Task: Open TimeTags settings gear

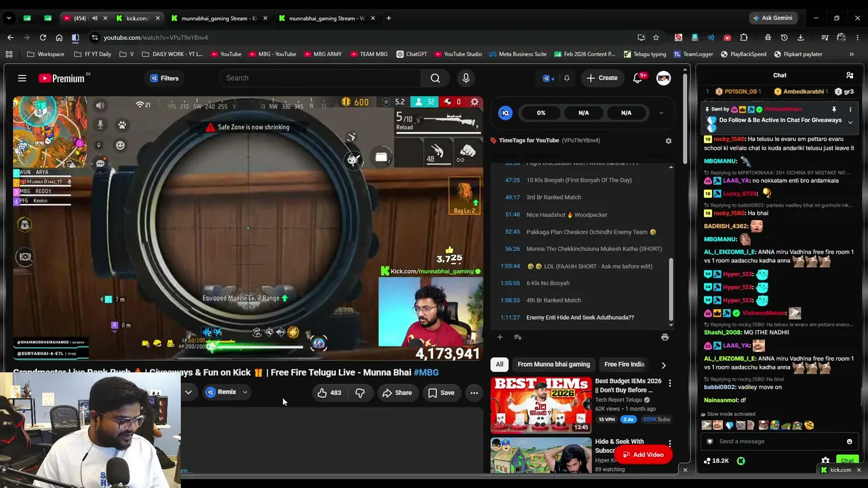Action: tap(669, 141)
